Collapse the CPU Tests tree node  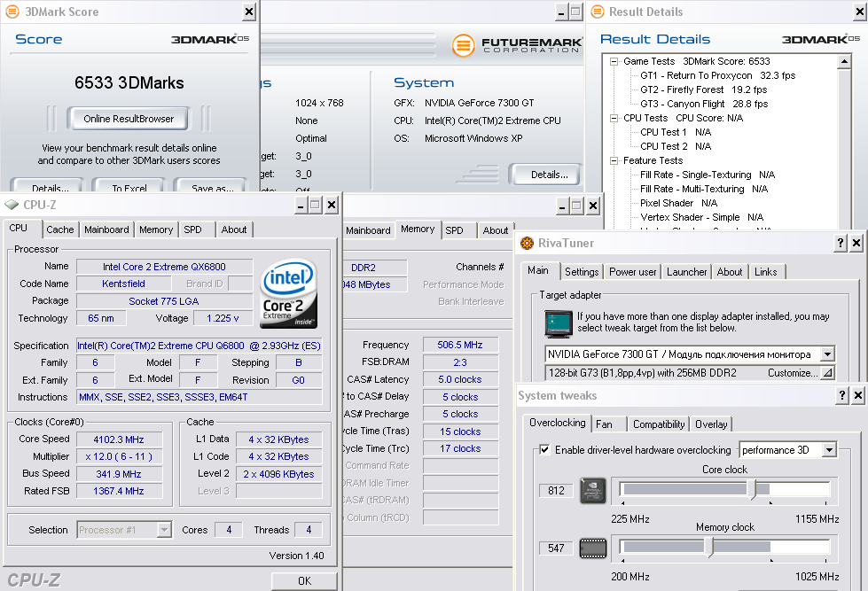coord(614,118)
